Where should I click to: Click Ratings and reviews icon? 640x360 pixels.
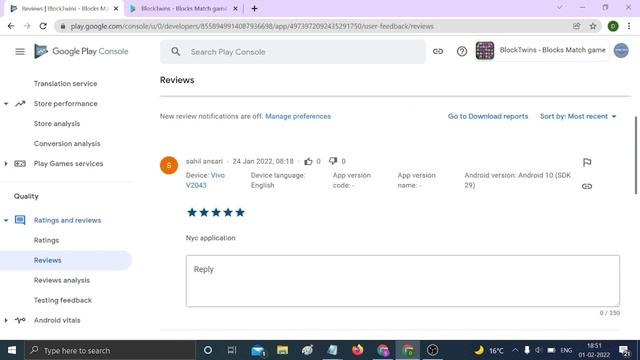pyautogui.click(x=20, y=220)
